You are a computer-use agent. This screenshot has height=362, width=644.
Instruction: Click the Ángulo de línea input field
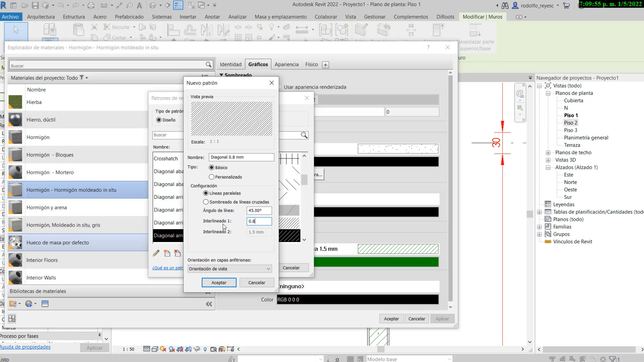click(x=259, y=210)
